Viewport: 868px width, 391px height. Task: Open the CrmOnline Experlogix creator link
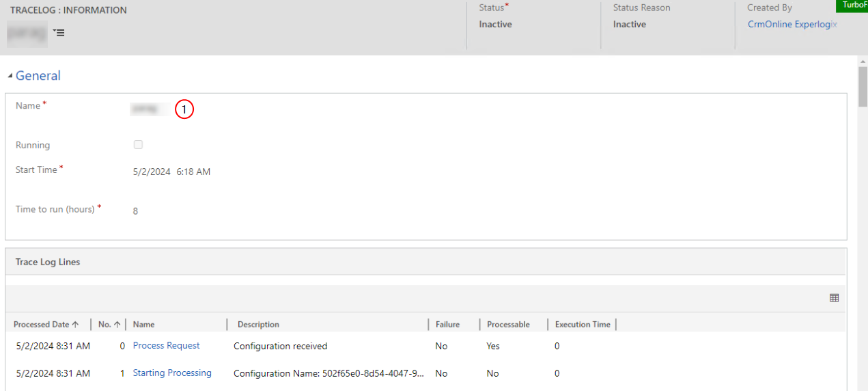[x=792, y=25]
